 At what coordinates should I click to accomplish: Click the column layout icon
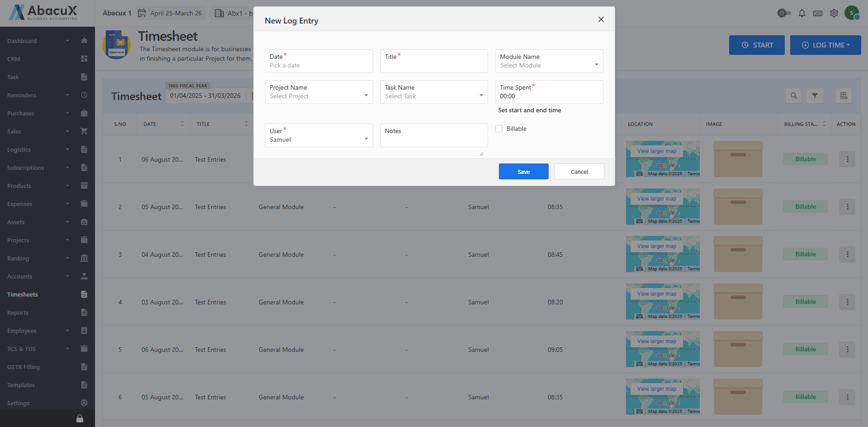pos(844,96)
